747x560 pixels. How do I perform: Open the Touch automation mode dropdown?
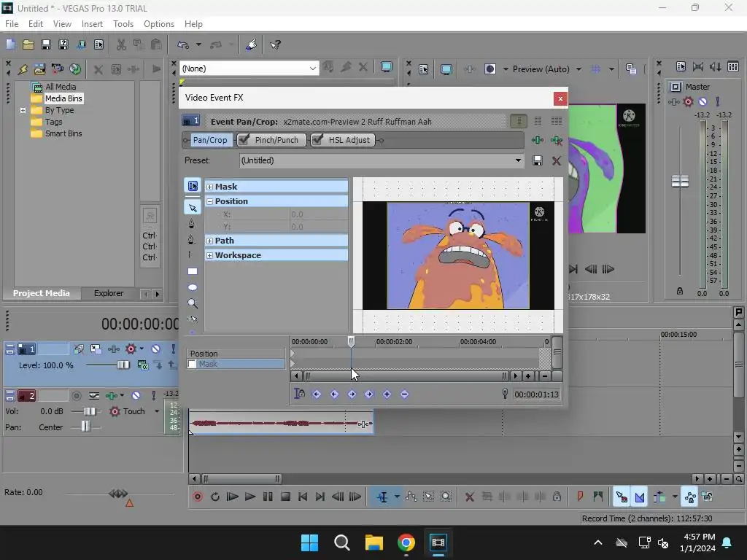157,411
